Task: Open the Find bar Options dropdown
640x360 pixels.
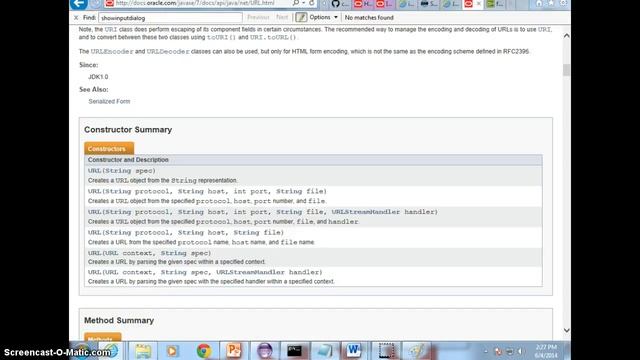Action: click(x=323, y=18)
